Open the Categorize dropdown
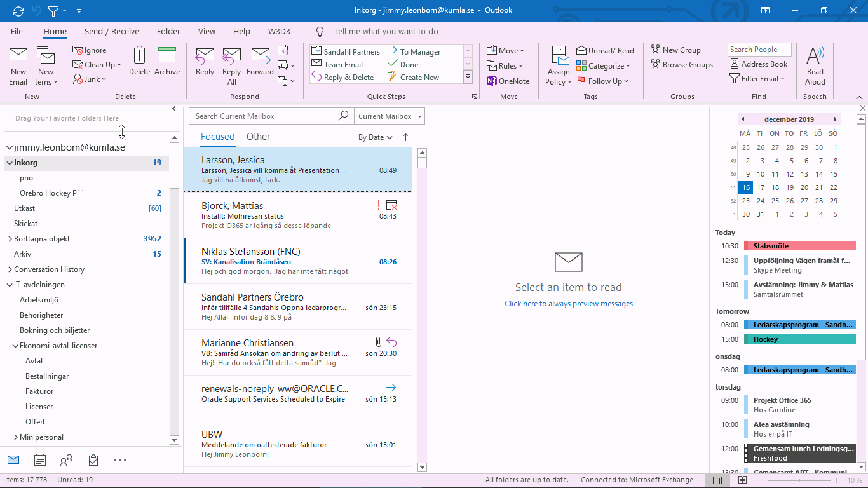Image resolution: width=868 pixels, height=488 pixels. coord(604,65)
